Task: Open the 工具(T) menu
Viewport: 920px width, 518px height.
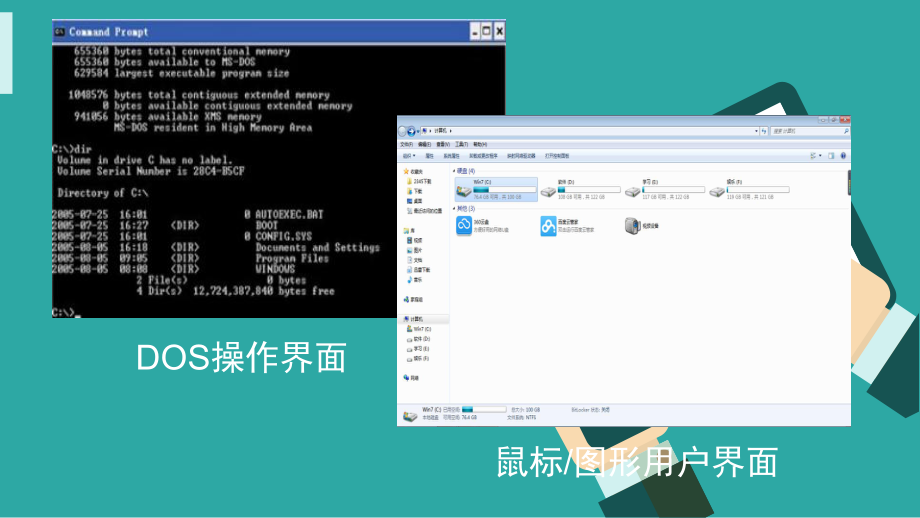Action: [462, 144]
